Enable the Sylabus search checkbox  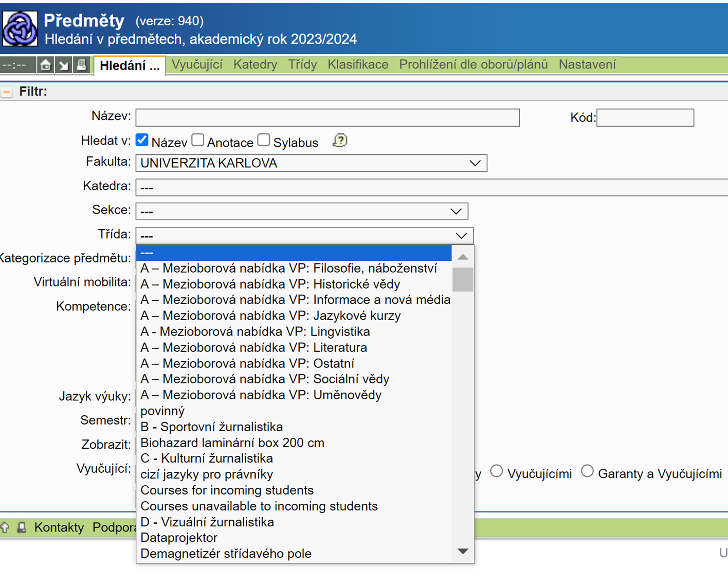click(x=264, y=140)
